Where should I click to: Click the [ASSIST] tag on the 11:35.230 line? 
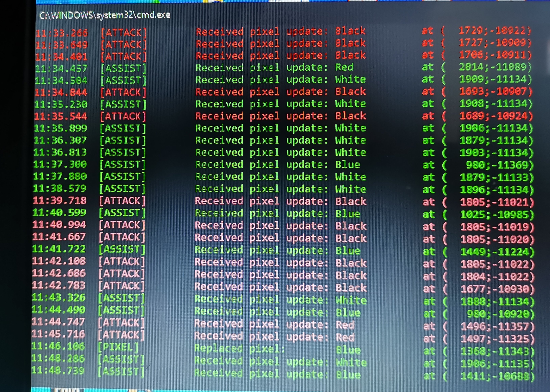123,104
